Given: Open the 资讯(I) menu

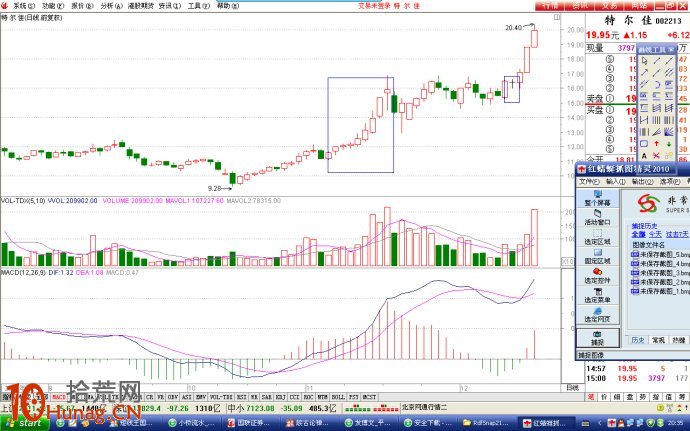Looking at the screenshot, I should [x=170, y=6].
